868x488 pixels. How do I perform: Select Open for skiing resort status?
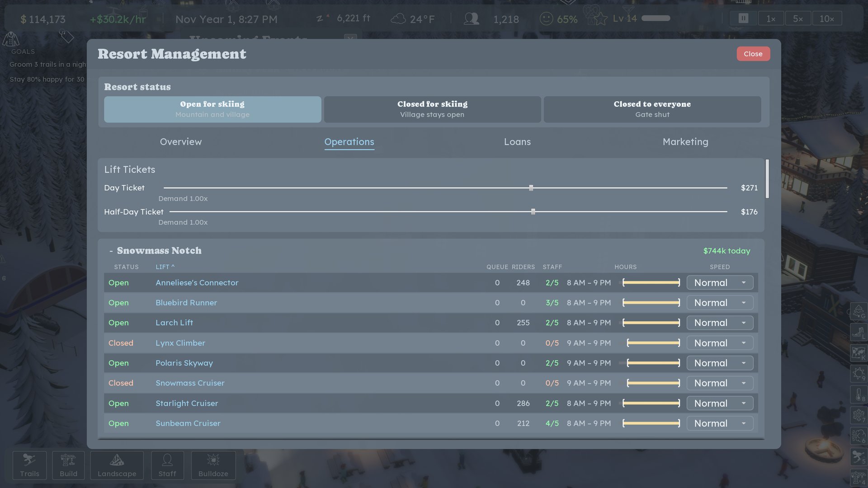pyautogui.click(x=212, y=109)
